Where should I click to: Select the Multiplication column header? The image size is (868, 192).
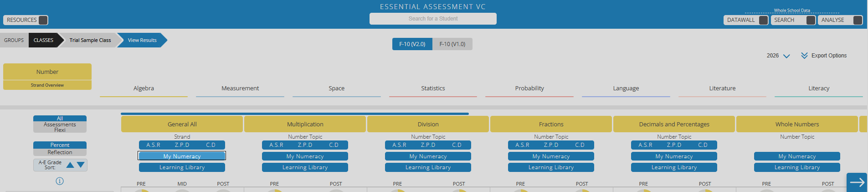point(305,124)
